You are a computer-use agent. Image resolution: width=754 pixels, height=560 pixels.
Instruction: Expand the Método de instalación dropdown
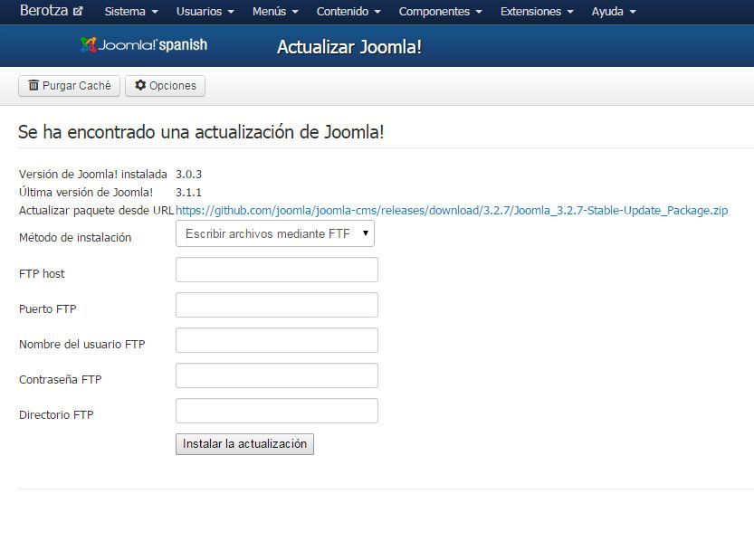(x=275, y=233)
